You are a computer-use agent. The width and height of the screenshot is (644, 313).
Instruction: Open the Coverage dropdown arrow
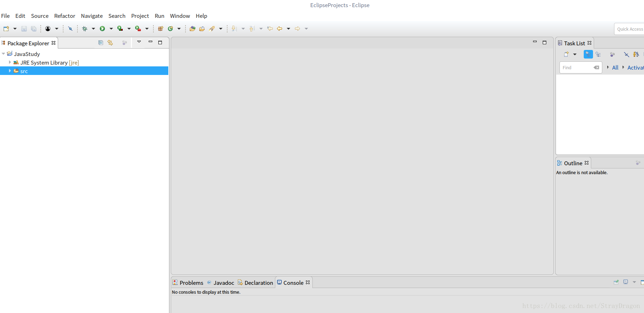pyautogui.click(x=129, y=29)
